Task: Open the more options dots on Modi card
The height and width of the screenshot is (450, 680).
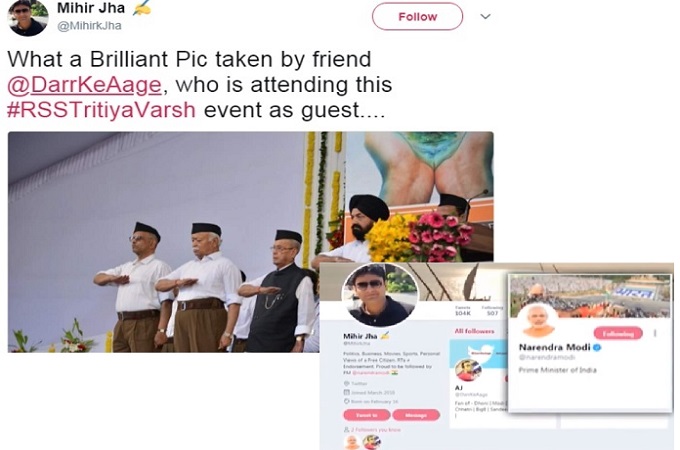Action: [655, 333]
